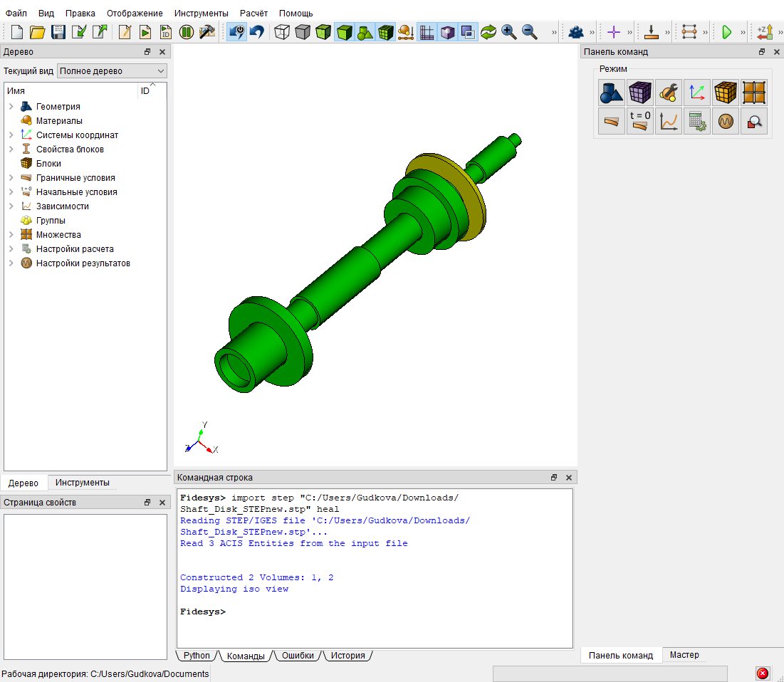Toggle the purple grid graphics icon
Screen dimensions: 784x682
pyautogui.click(x=427, y=33)
